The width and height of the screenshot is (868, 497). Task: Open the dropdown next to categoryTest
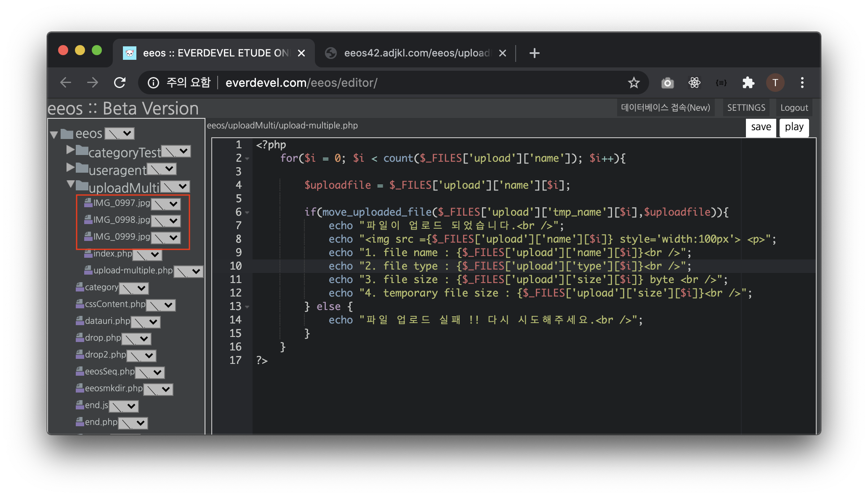176,151
